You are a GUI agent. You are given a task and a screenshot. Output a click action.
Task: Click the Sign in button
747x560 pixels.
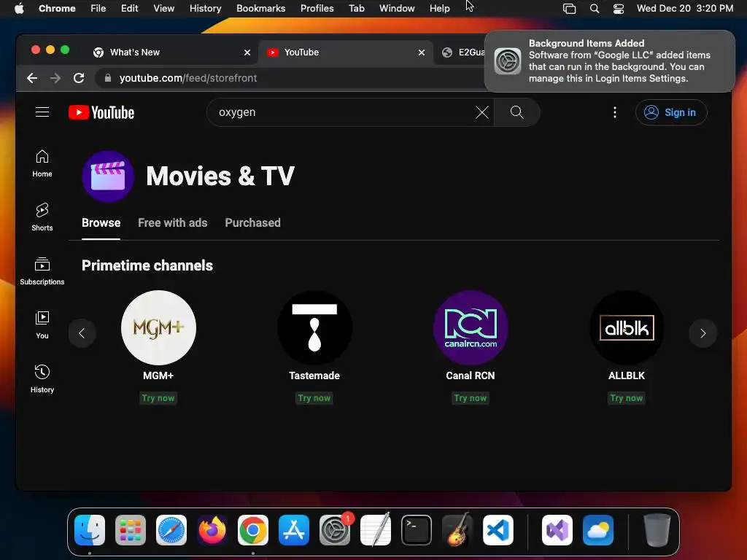coord(671,112)
